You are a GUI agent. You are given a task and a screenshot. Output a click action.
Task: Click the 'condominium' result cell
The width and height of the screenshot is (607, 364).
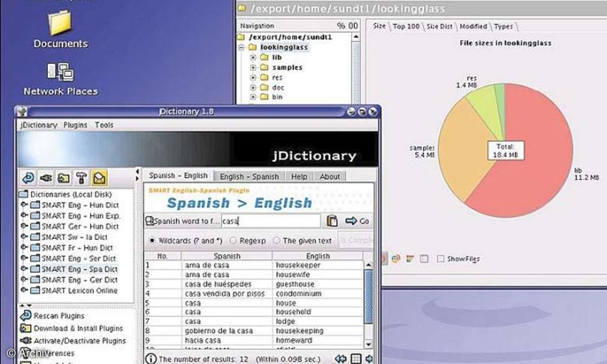coord(318,293)
